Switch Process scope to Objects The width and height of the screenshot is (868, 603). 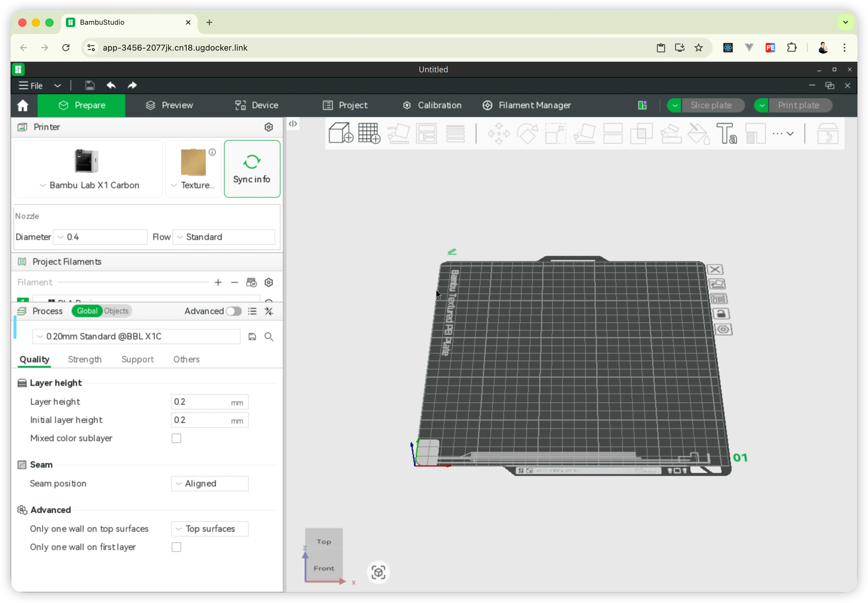pos(116,311)
